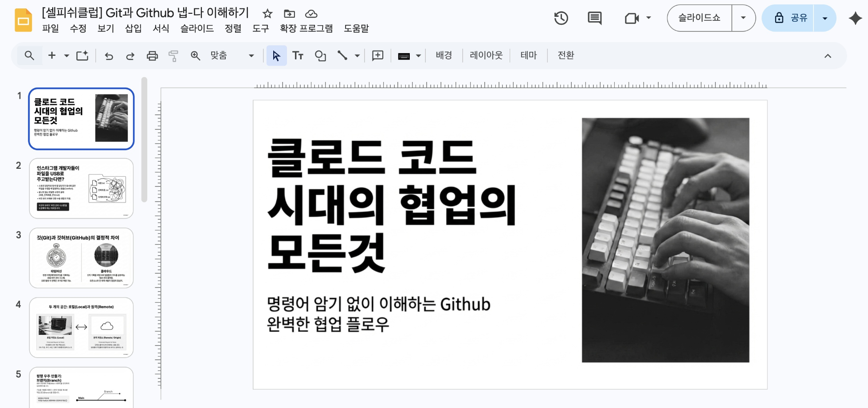Star this presentation

[267, 14]
